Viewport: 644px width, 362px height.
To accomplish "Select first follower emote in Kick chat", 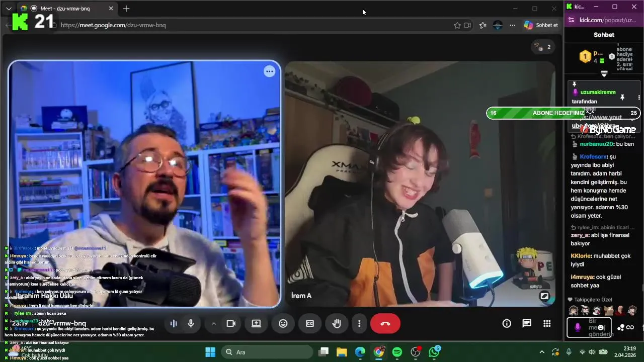I will [573, 310].
